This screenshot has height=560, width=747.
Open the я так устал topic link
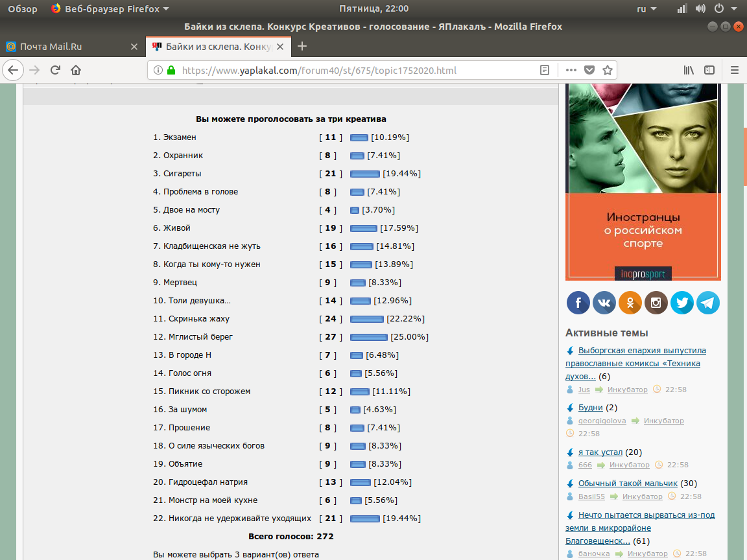pos(600,452)
